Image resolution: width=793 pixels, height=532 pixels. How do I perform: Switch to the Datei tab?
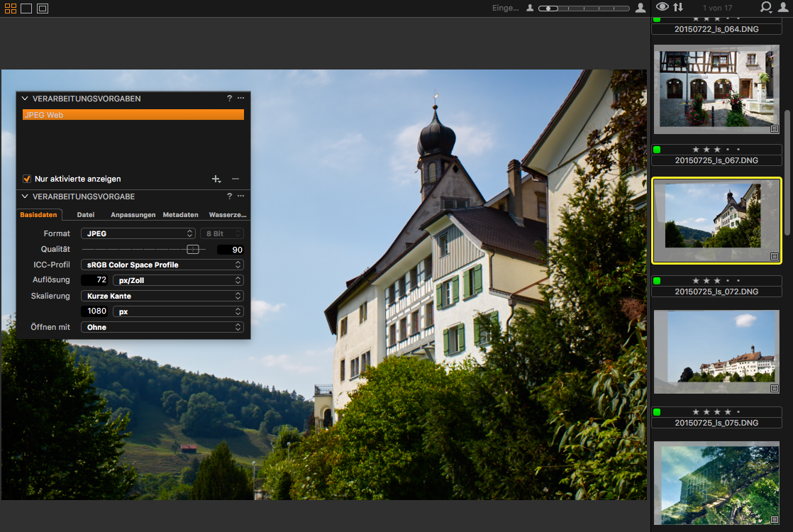(85, 215)
